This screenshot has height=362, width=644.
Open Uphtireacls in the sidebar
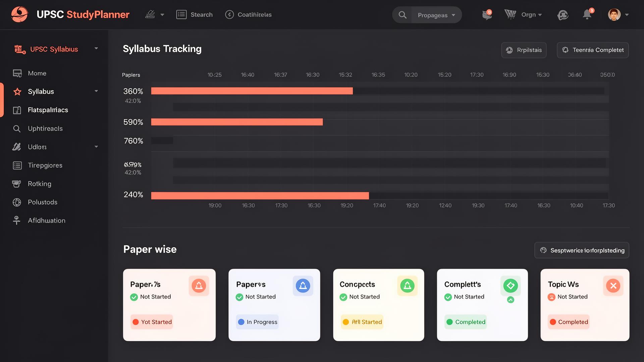[45, 128]
